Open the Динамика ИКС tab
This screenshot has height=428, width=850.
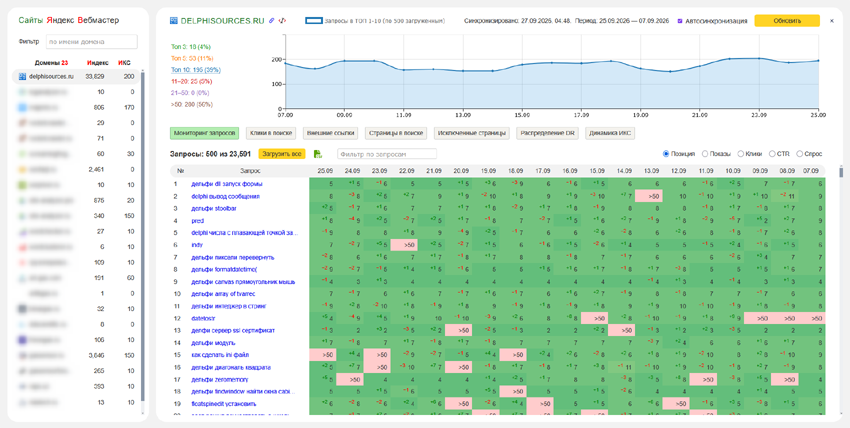pyautogui.click(x=610, y=133)
